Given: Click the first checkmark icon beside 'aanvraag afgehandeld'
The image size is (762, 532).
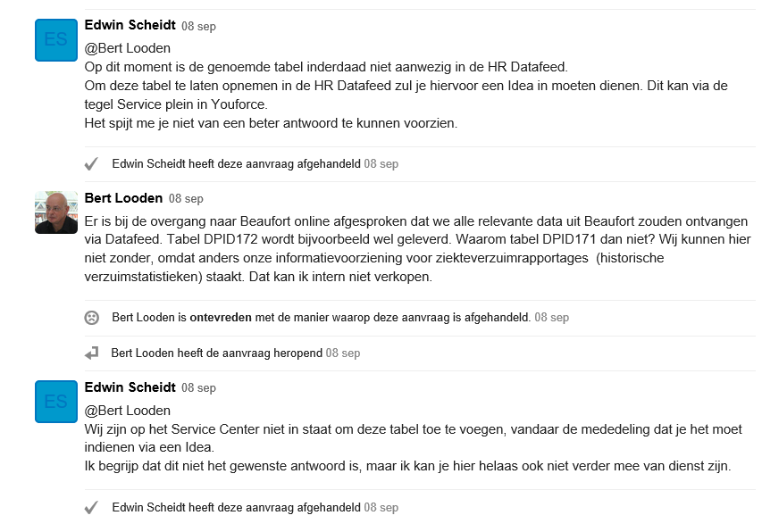Looking at the screenshot, I should pos(91,164).
